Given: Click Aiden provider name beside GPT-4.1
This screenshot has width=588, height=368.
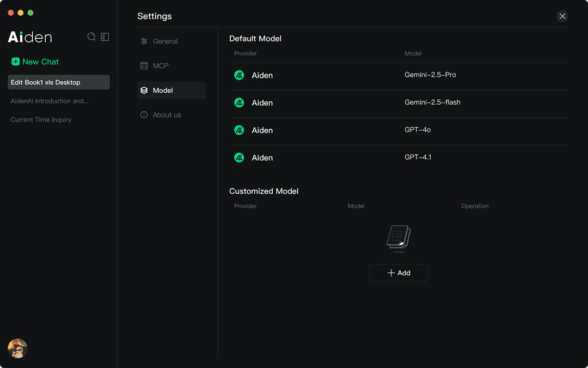Looking at the screenshot, I should click(x=262, y=158).
